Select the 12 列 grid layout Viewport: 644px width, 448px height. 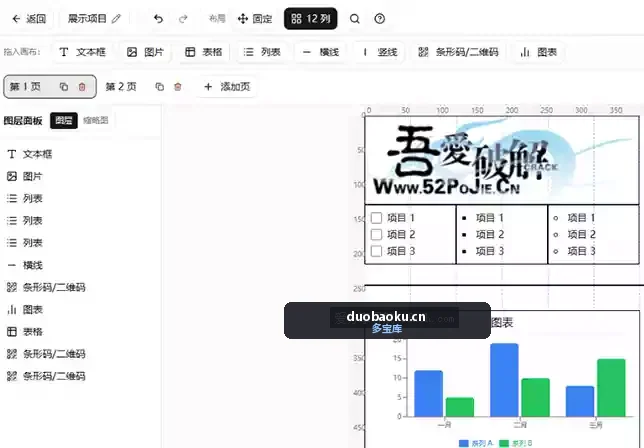[x=310, y=19]
